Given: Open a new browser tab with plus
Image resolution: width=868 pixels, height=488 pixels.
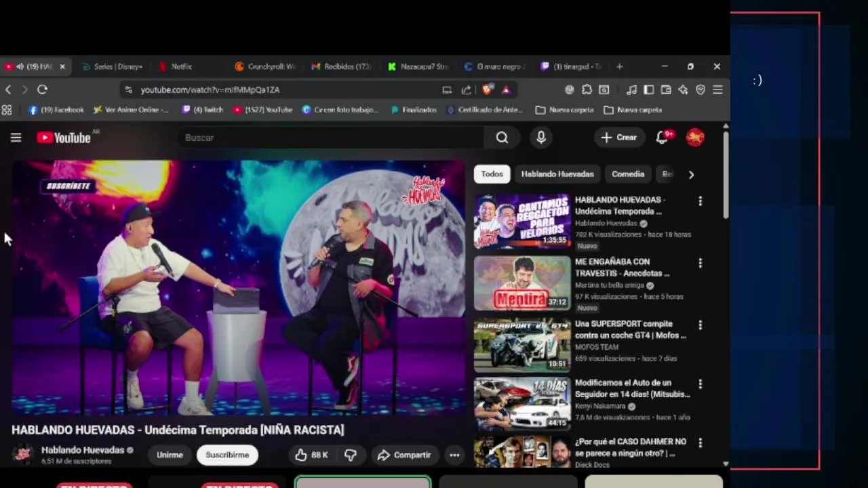Looking at the screenshot, I should pyautogui.click(x=619, y=66).
